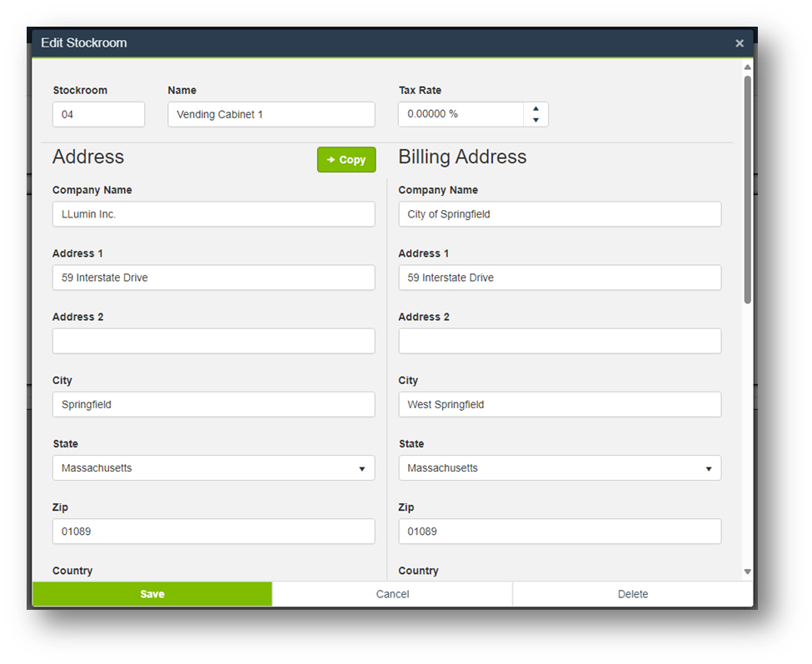
Task: Click Address Company Name field LLumin Inc.
Action: coord(213,214)
